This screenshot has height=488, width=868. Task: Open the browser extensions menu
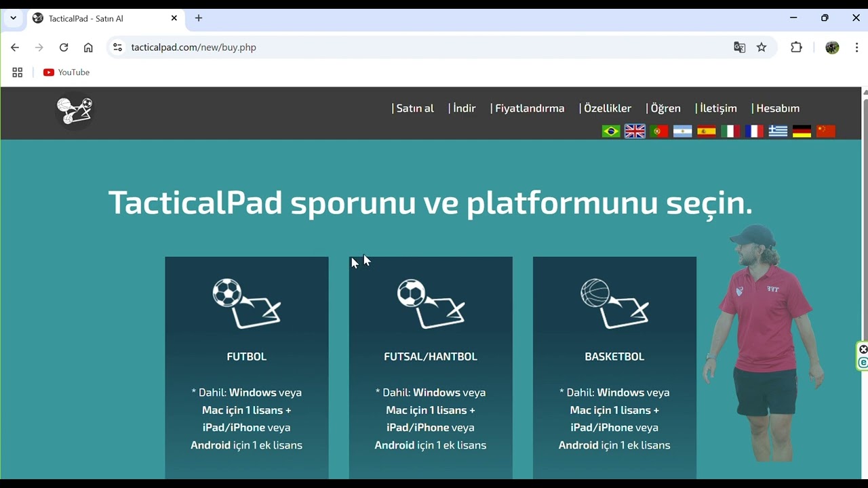[796, 47]
